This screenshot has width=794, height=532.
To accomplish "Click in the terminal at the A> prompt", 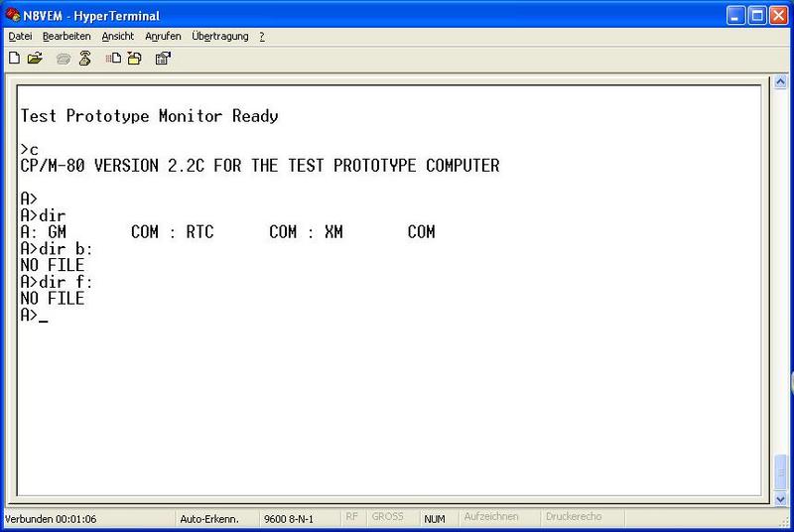I will pos(44,316).
